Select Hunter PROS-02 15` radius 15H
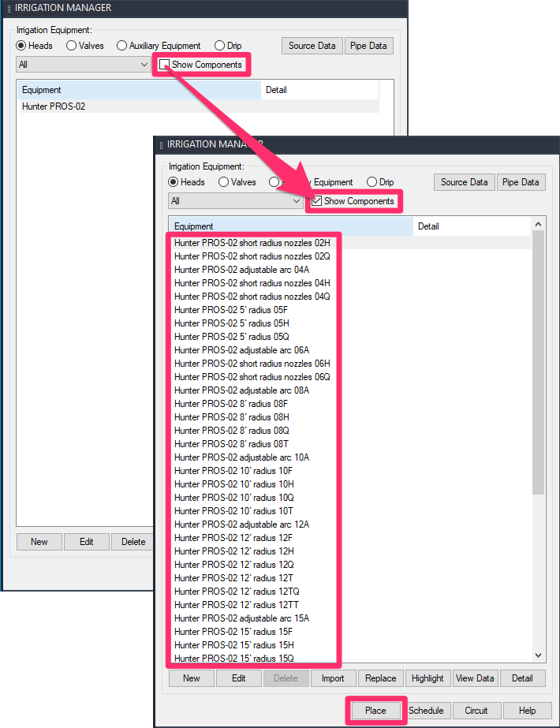560x728 pixels. [x=234, y=645]
